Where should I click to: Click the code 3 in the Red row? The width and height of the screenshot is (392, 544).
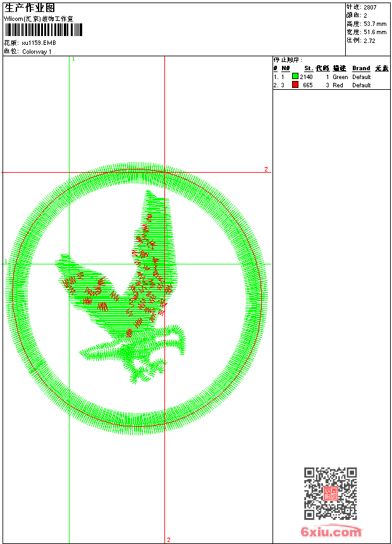tap(327, 85)
